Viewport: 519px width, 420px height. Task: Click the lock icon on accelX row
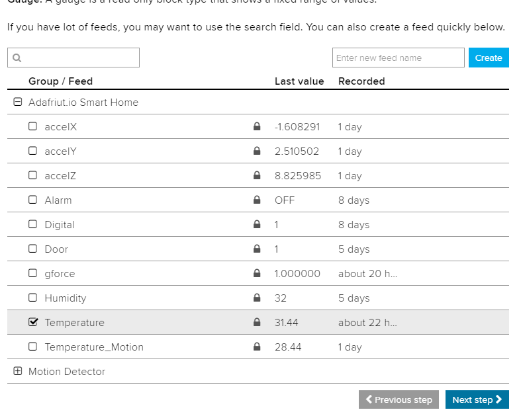257,126
